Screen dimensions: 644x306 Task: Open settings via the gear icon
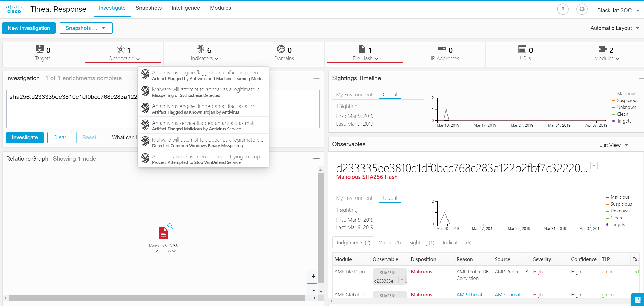582,10
